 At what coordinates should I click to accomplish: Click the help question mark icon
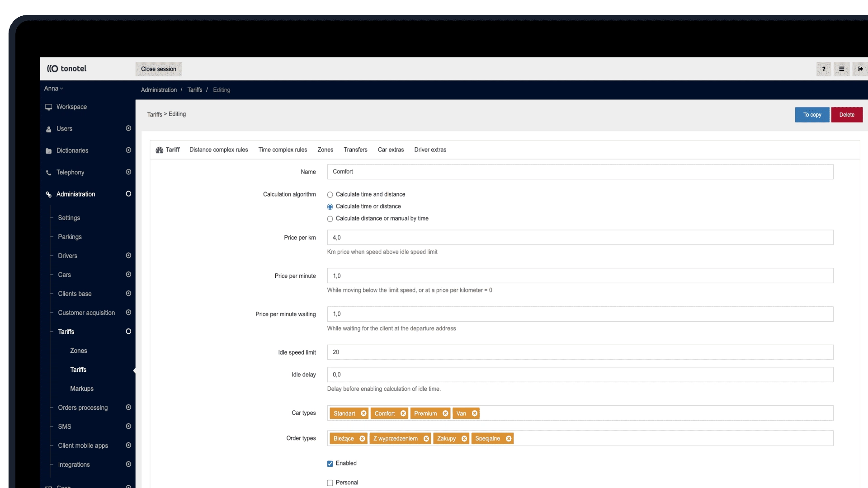(x=823, y=69)
